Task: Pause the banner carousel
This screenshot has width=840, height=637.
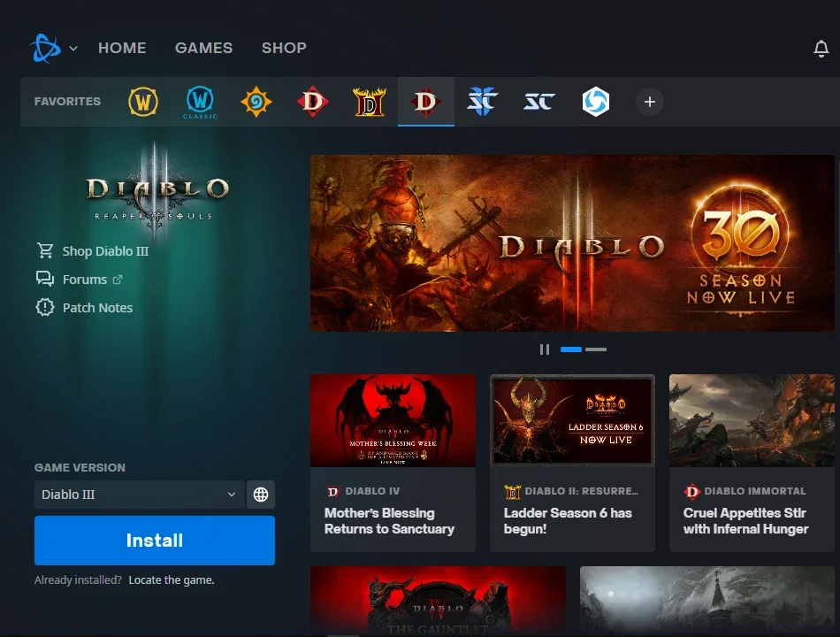Action: (545, 349)
